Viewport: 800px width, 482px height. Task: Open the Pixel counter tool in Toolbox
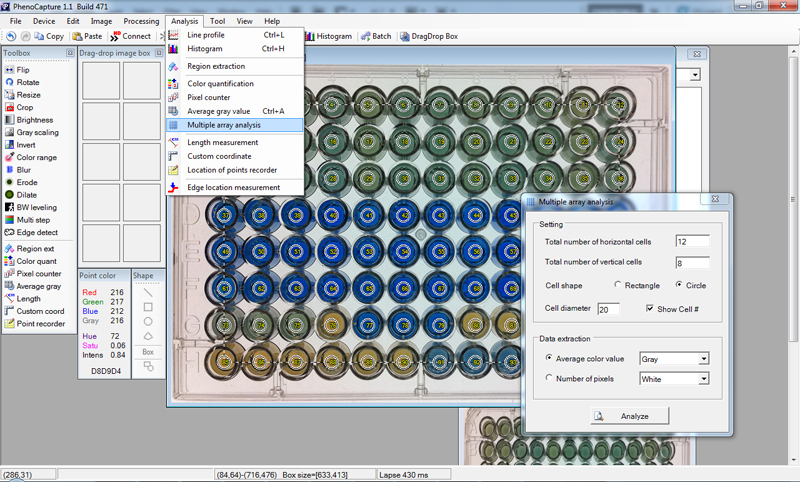pos(38,273)
